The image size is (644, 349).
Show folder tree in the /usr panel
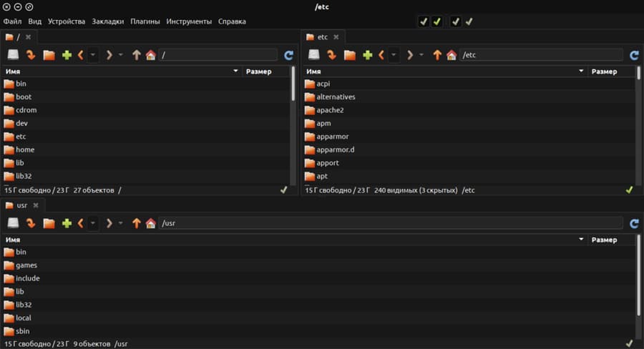coord(49,223)
